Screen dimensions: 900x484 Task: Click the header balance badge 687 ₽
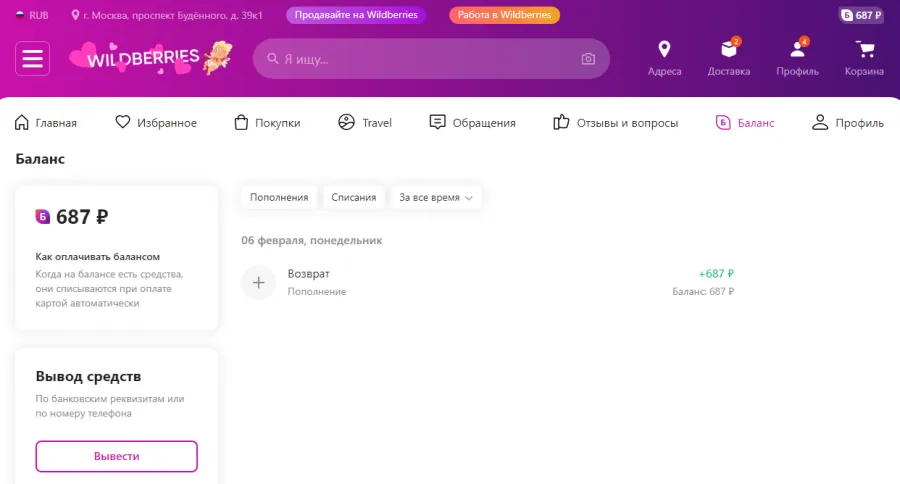click(861, 15)
